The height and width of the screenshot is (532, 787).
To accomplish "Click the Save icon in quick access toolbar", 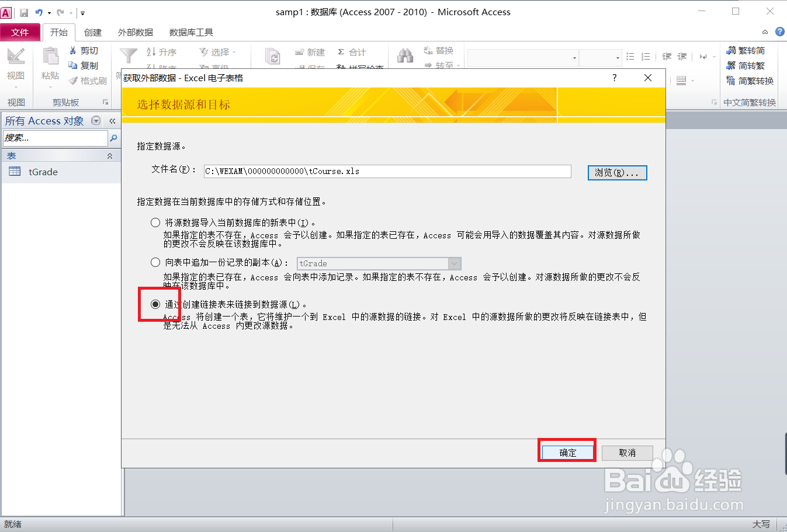I will pos(24,12).
